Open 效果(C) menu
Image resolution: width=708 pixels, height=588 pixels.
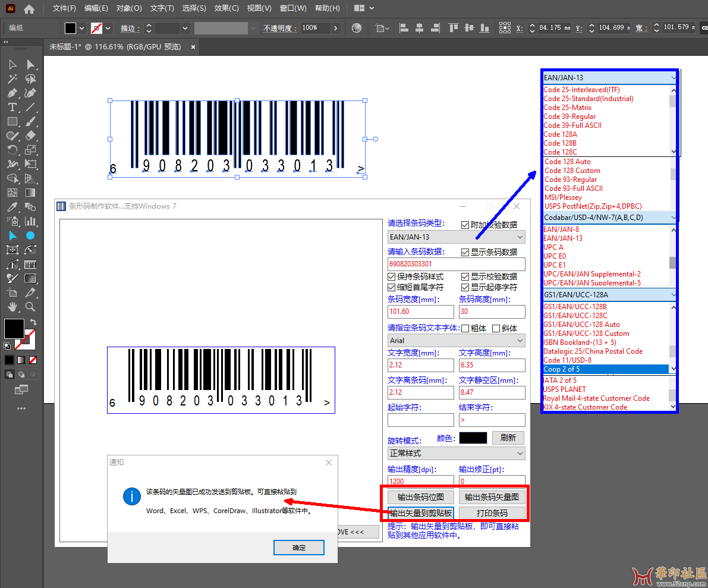pyautogui.click(x=226, y=8)
